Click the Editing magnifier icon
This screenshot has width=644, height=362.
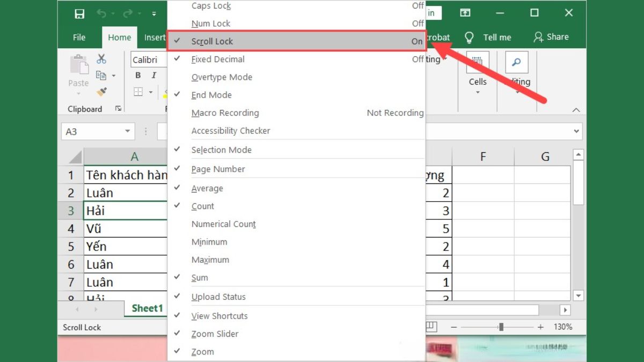coord(517,62)
